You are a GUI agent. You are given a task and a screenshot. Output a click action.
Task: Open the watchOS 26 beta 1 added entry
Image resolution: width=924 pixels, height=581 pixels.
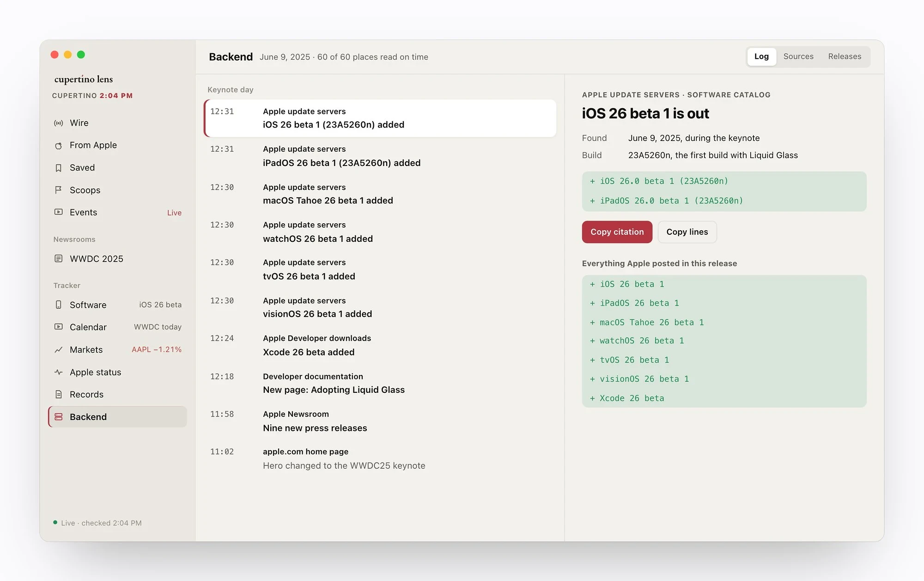pos(380,232)
